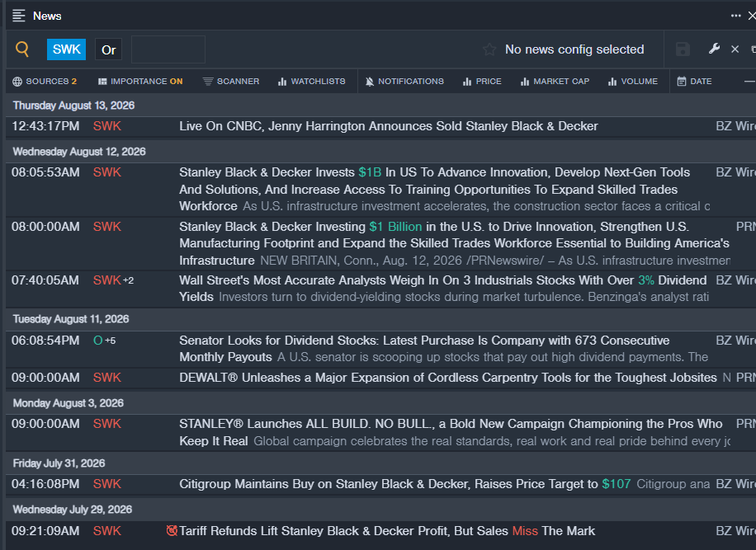Click the Thursday August 13, 2026 date header
The width and height of the screenshot is (756, 550).
pyautogui.click(x=73, y=106)
